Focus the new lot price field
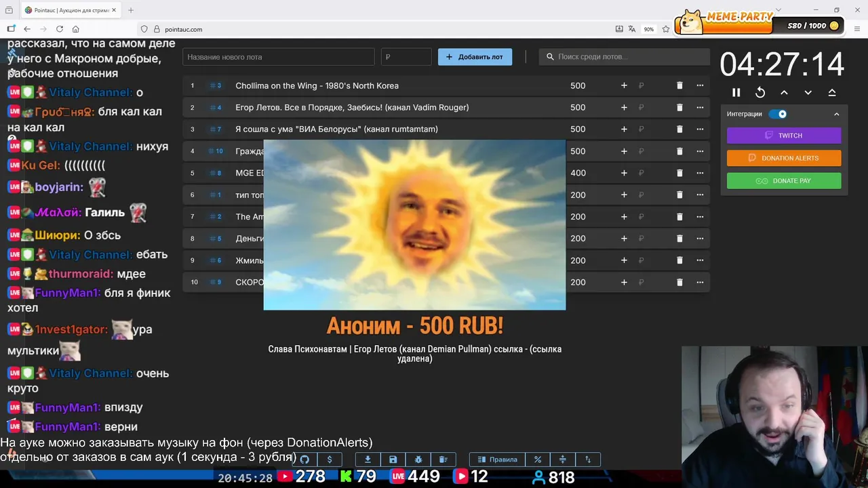The image size is (868, 488). click(x=406, y=57)
